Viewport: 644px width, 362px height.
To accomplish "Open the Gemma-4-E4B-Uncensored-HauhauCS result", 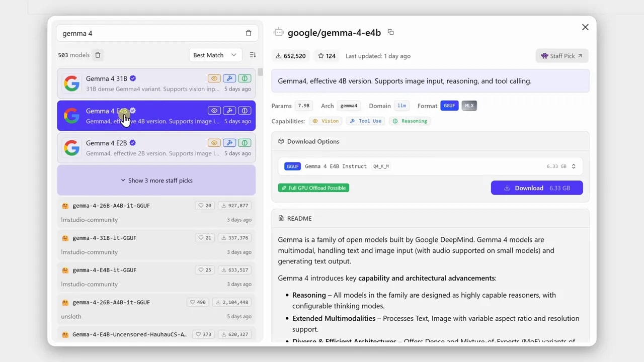I will tap(156, 334).
